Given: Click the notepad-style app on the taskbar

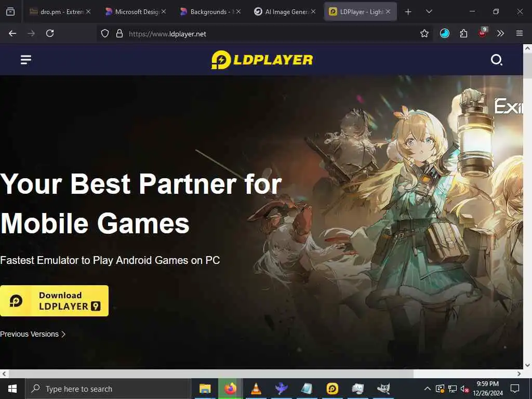Looking at the screenshot, I should (x=307, y=389).
